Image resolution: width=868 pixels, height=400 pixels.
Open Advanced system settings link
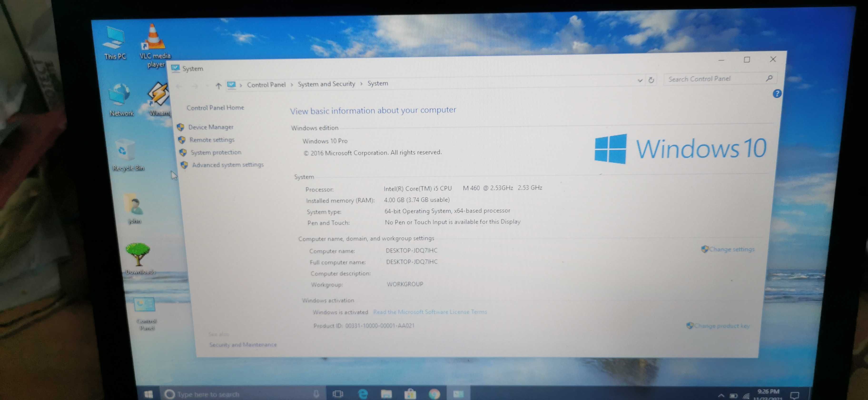pyautogui.click(x=228, y=165)
